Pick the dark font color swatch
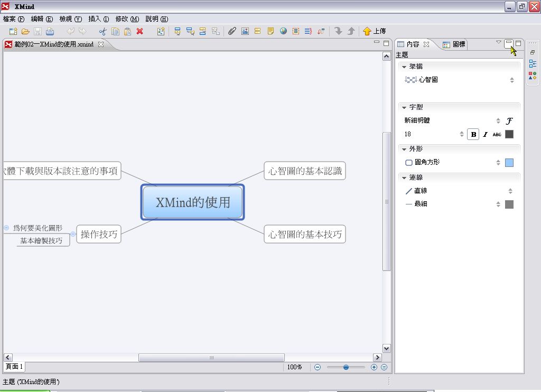 tap(509, 134)
